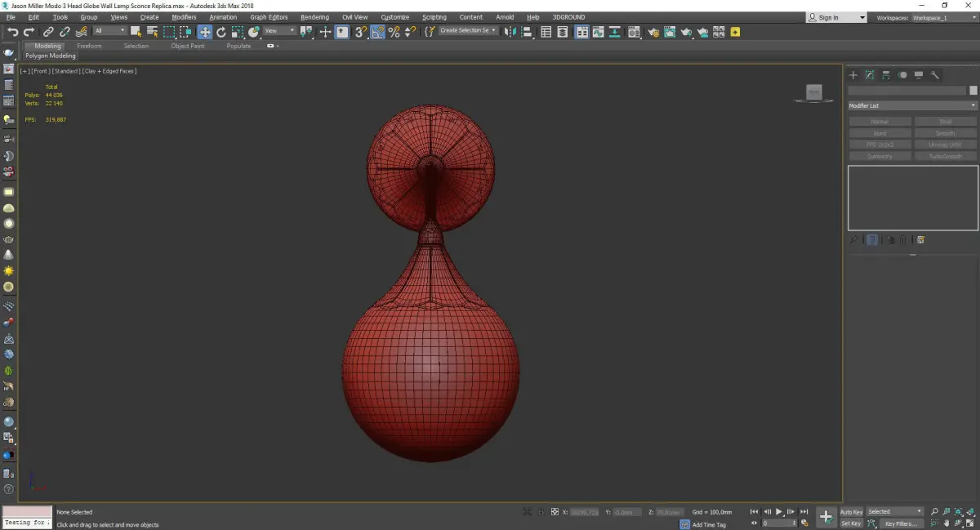Toggle the Ribbon display icon
This screenshot has width=980, height=530.
581,32
